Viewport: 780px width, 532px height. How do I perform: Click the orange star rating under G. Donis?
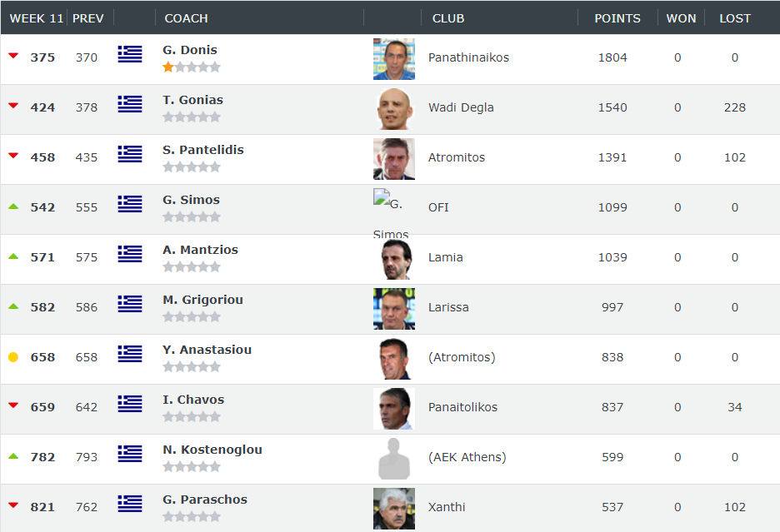coord(192,67)
